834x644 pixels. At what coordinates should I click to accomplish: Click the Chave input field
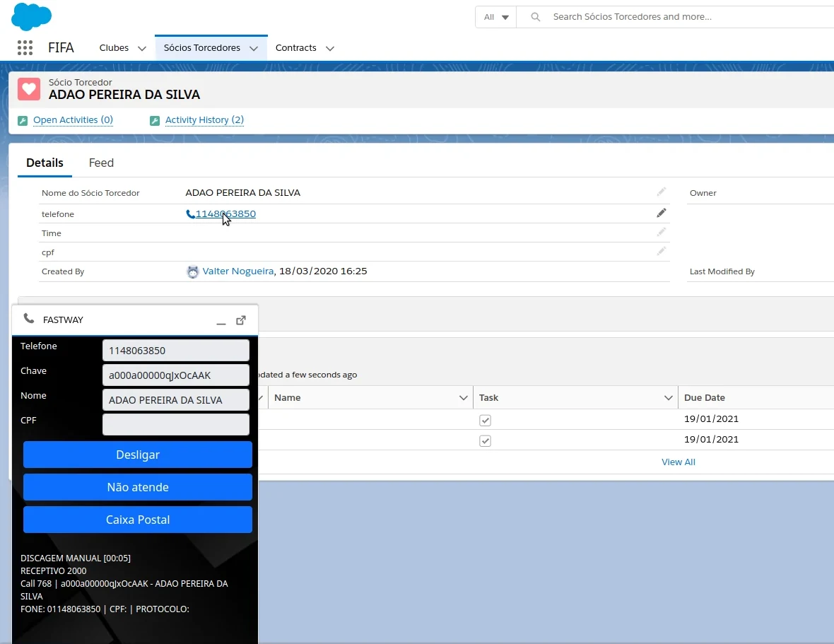175,375
